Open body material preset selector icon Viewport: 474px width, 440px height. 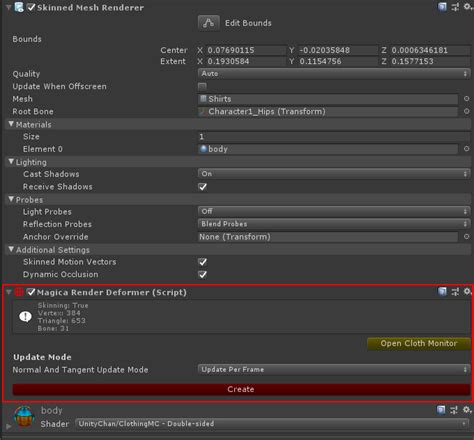point(454,410)
